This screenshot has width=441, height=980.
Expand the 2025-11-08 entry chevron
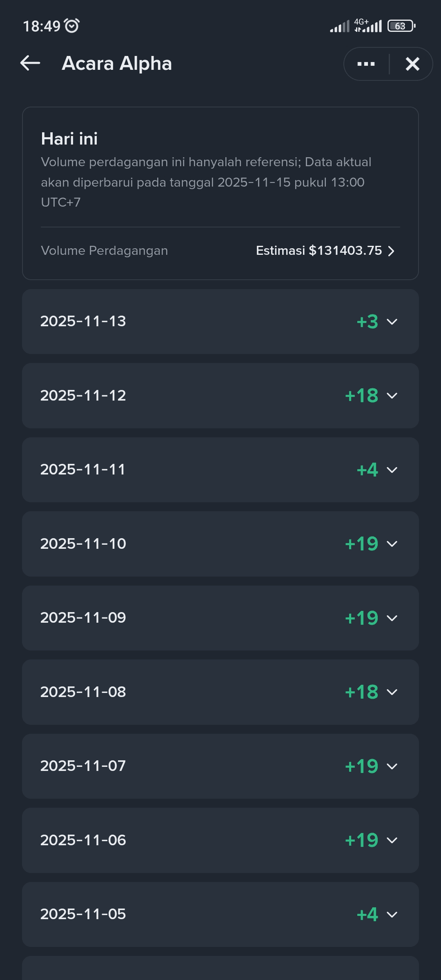392,692
